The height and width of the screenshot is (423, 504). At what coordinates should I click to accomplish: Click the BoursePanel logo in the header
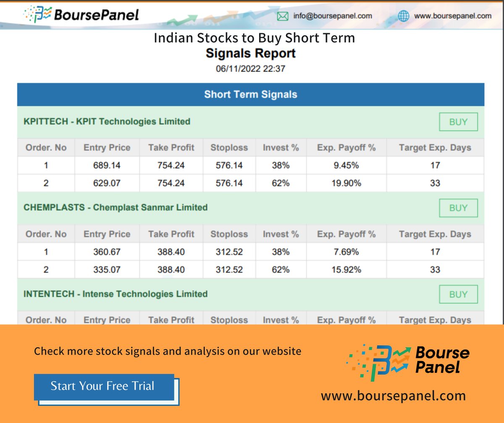pyautogui.click(x=81, y=15)
